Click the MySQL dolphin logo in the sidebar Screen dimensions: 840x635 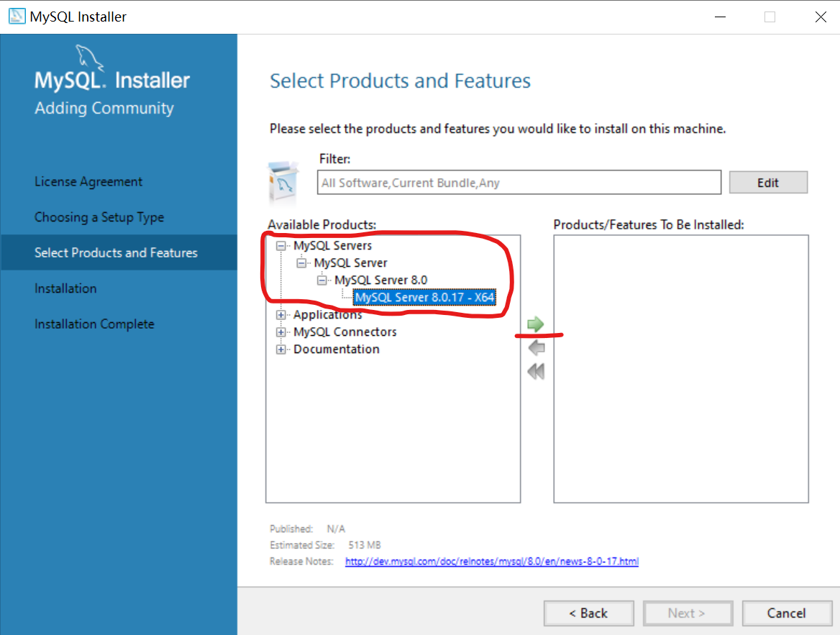tap(88, 58)
